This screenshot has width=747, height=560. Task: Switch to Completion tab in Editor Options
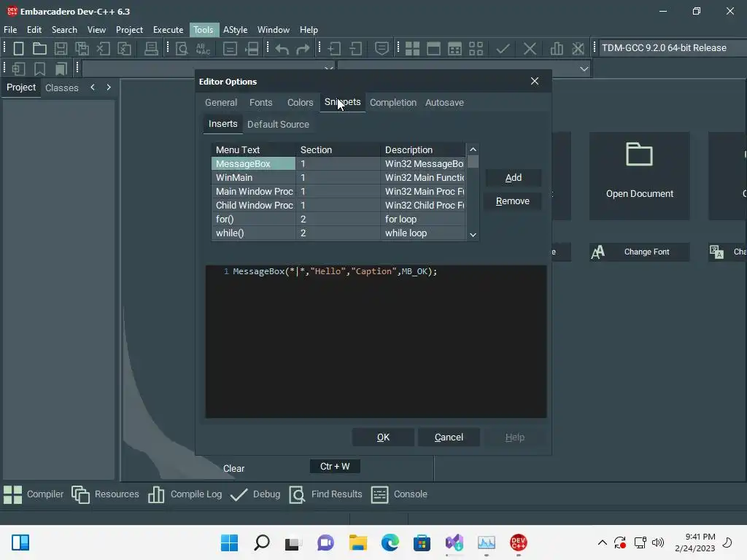[393, 102]
